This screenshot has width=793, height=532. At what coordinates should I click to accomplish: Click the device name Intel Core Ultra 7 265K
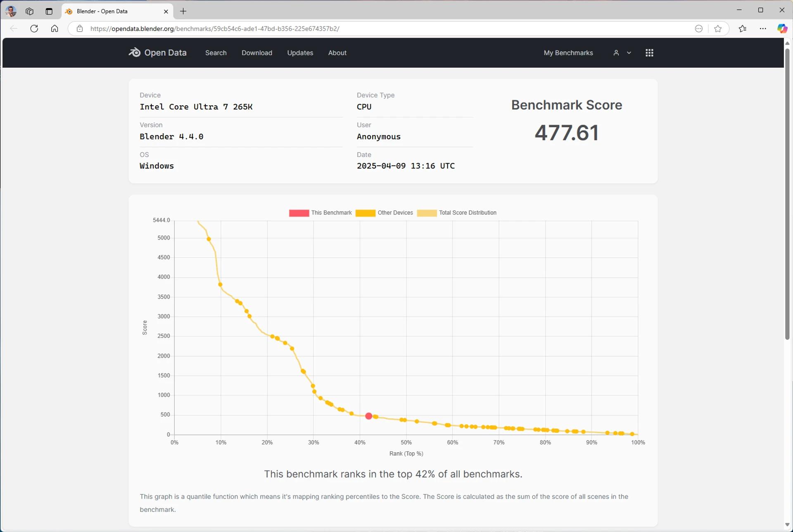[196, 107]
